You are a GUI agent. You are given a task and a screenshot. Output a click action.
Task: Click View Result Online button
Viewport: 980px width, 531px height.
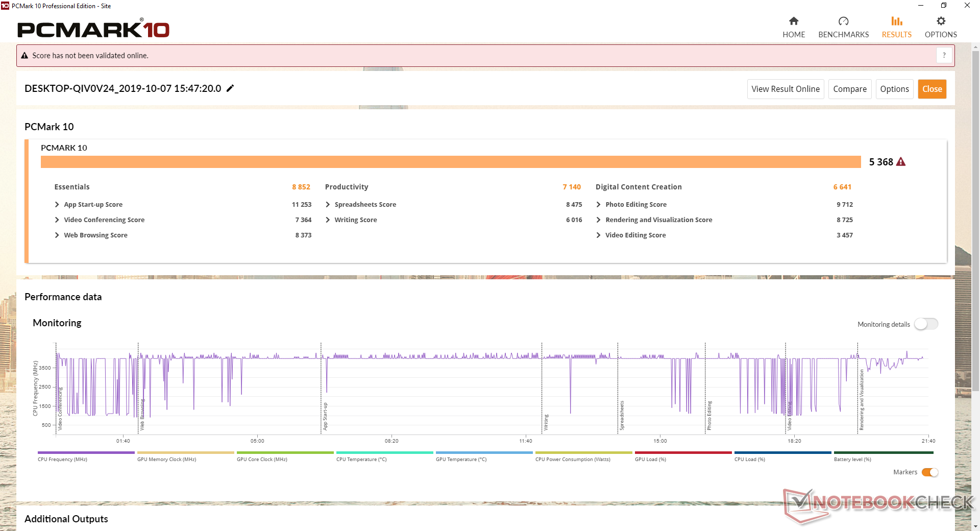[x=786, y=89]
